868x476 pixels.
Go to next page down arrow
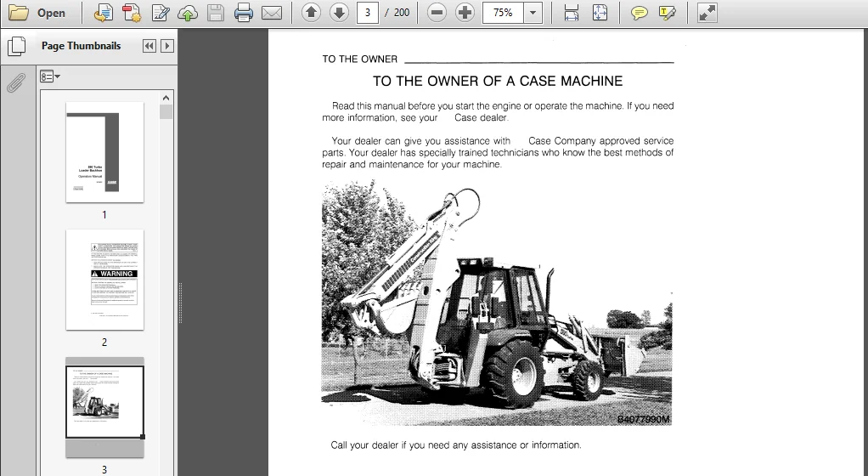tap(340, 12)
